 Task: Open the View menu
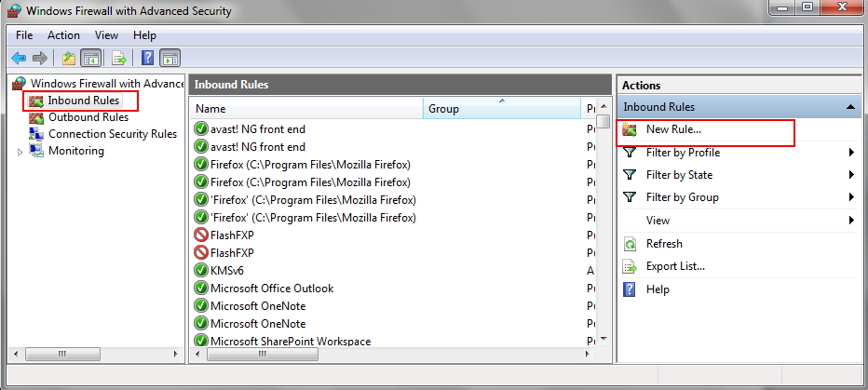pyautogui.click(x=106, y=34)
